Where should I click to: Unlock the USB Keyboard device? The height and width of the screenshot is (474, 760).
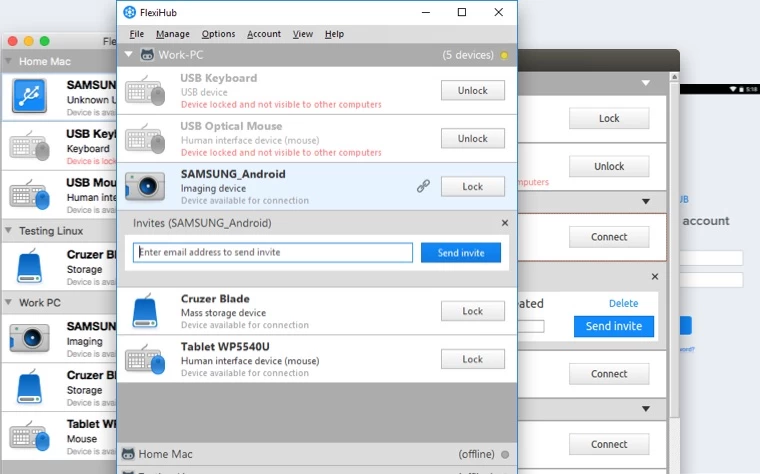point(473,91)
